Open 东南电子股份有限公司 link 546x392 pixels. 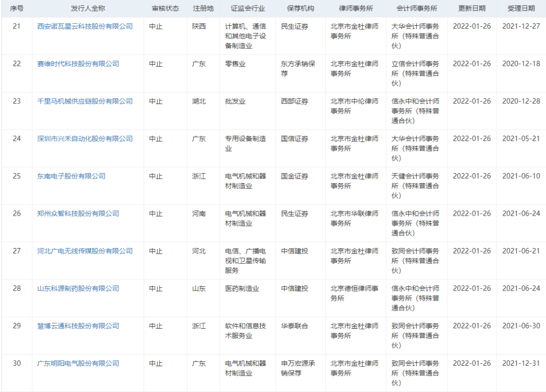tap(71, 176)
